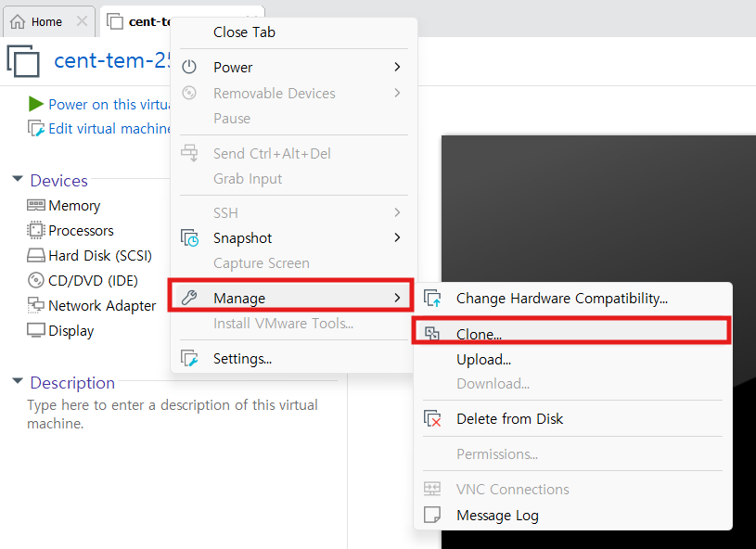Click the Settings menu icon
756x549 pixels.
(x=189, y=358)
